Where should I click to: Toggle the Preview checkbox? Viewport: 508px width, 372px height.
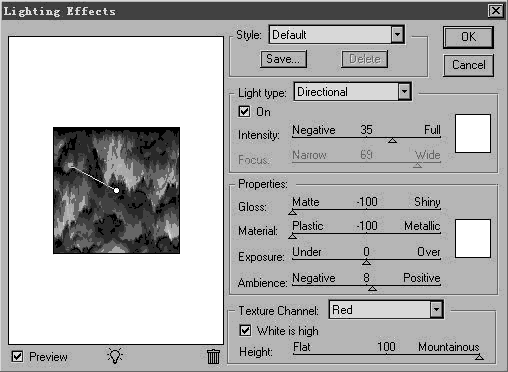[x=17, y=356]
